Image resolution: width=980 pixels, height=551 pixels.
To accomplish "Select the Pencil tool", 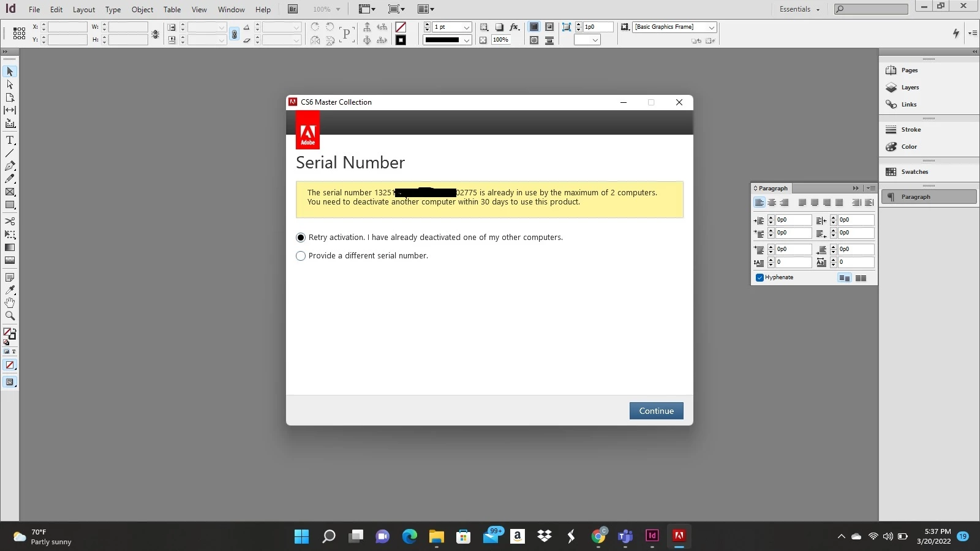I will pos(10,179).
